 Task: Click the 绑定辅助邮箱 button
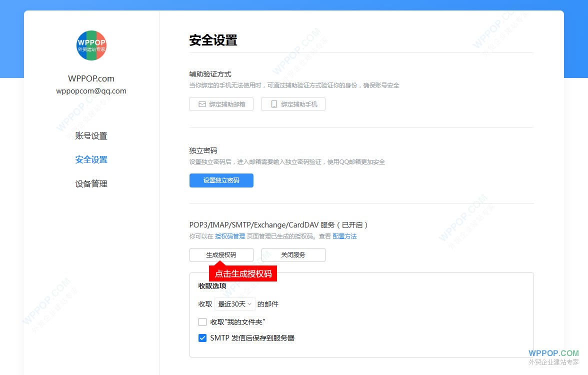click(221, 104)
